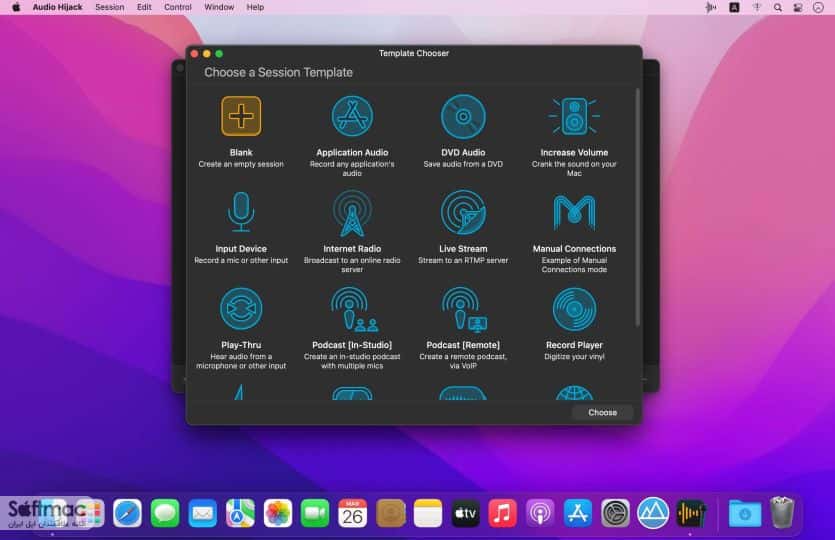Open Spotlight search in menu bar
The height and width of the screenshot is (540, 835).
pos(777,7)
